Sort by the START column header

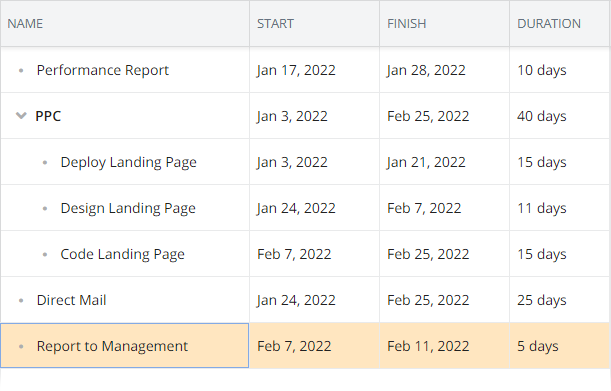275,24
